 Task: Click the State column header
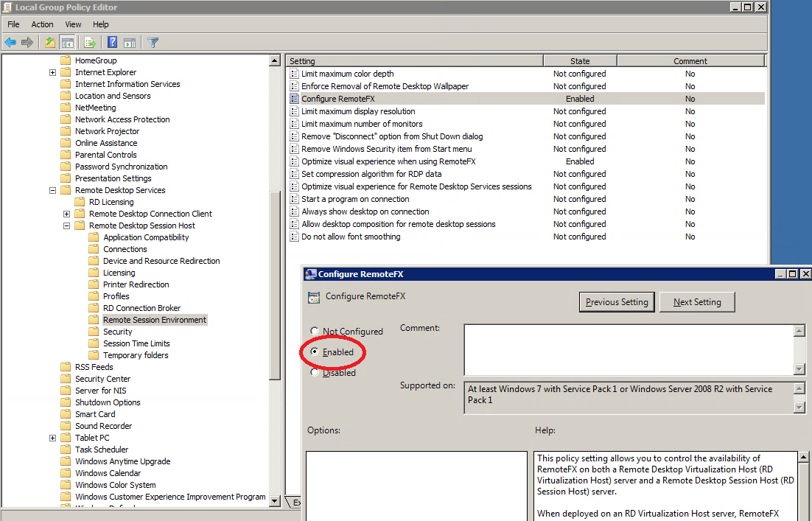pos(580,61)
